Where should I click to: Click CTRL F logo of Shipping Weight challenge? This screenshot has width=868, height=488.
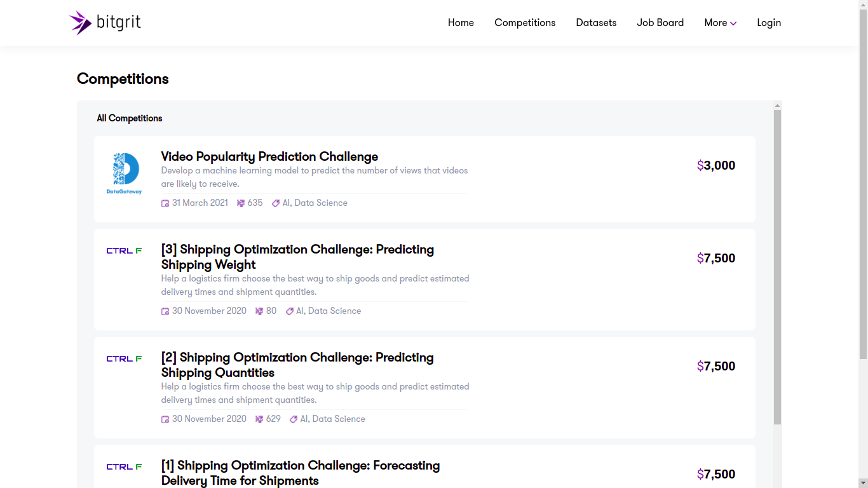(x=124, y=251)
